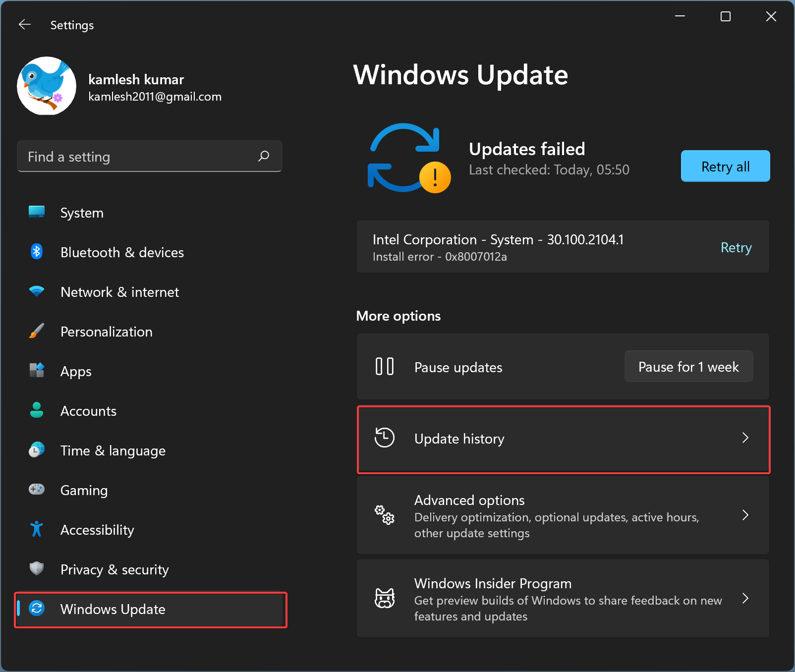The height and width of the screenshot is (672, 795).
Task: Open System settings
Action: tap(150, 213)
